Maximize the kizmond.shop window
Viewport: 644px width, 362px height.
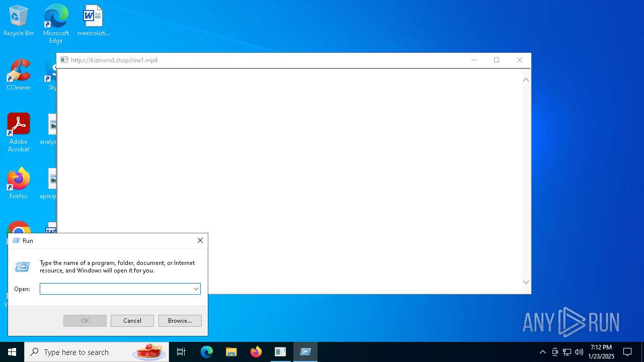tap(497, 60)
